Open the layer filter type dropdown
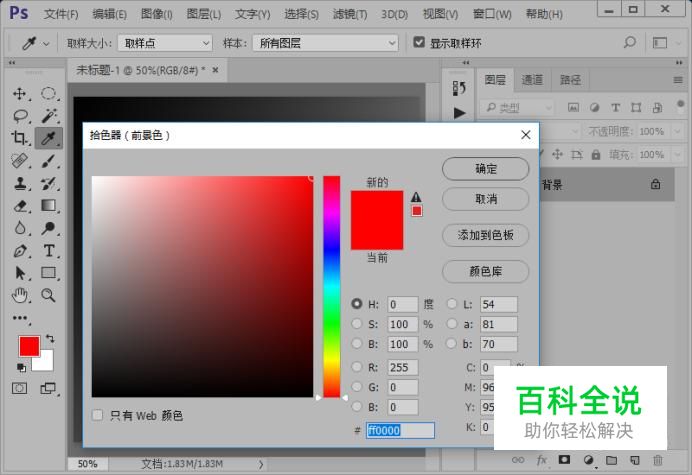The height and width of the screenshot is (475, 692). 517,107
